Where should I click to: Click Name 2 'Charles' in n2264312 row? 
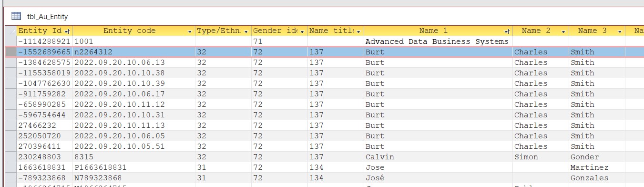(541, 52)
